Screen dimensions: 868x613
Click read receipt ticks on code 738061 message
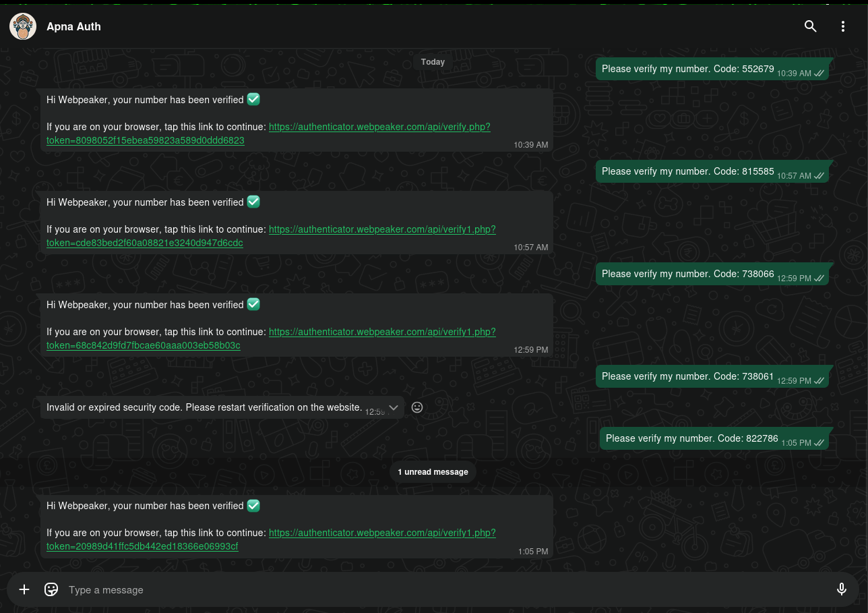coord(819,380)
